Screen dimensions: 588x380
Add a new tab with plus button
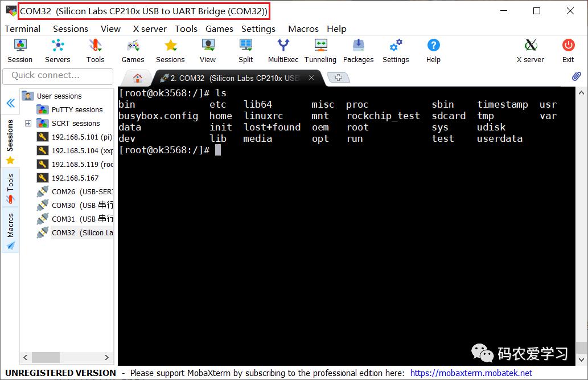(339, 77)
